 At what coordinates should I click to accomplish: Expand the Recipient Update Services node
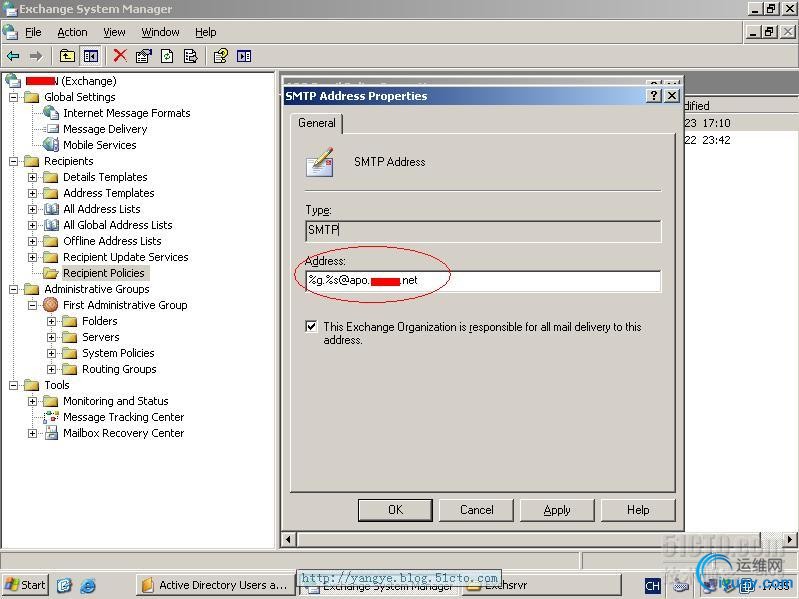click(33, 257)
